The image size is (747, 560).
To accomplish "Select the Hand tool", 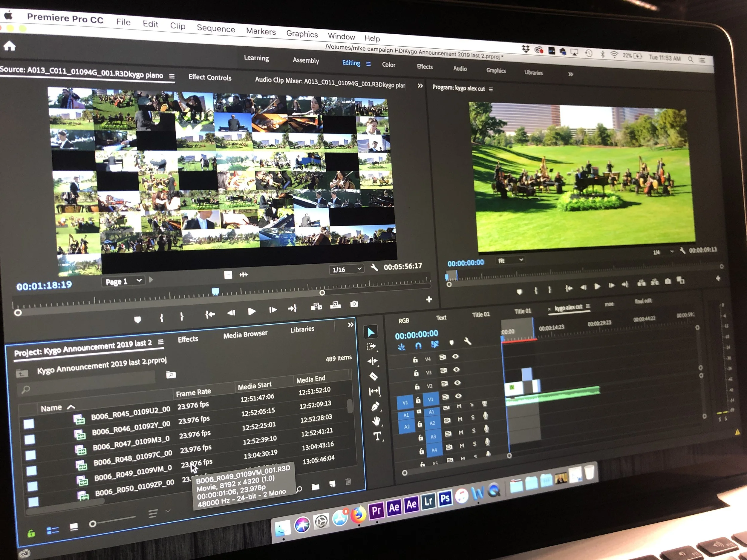I will [x=376, y=421].
